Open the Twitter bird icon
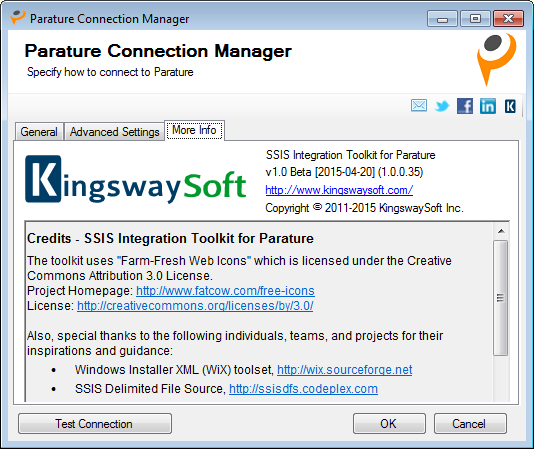 point(442,106)
